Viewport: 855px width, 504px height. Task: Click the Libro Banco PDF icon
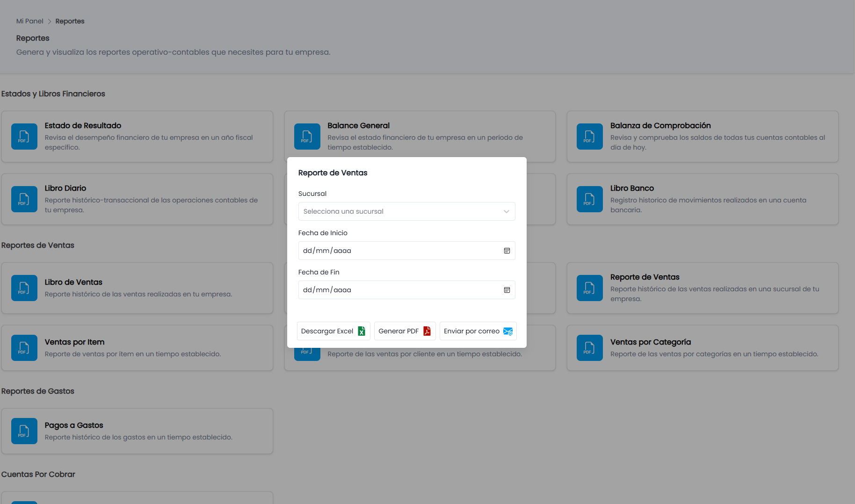click(590, 199)
